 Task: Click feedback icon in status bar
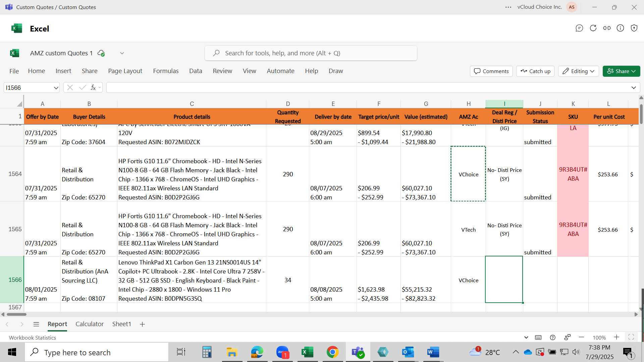pos(568,337)
